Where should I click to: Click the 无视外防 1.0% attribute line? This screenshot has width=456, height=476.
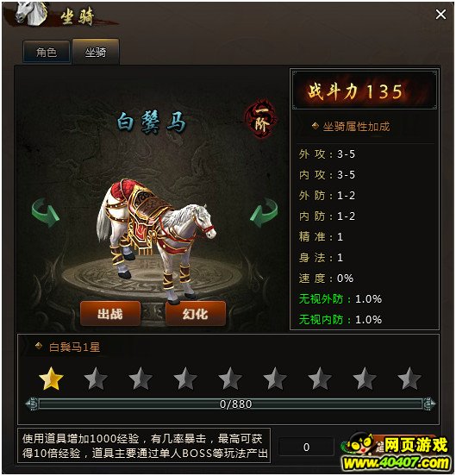click(340, 299)
